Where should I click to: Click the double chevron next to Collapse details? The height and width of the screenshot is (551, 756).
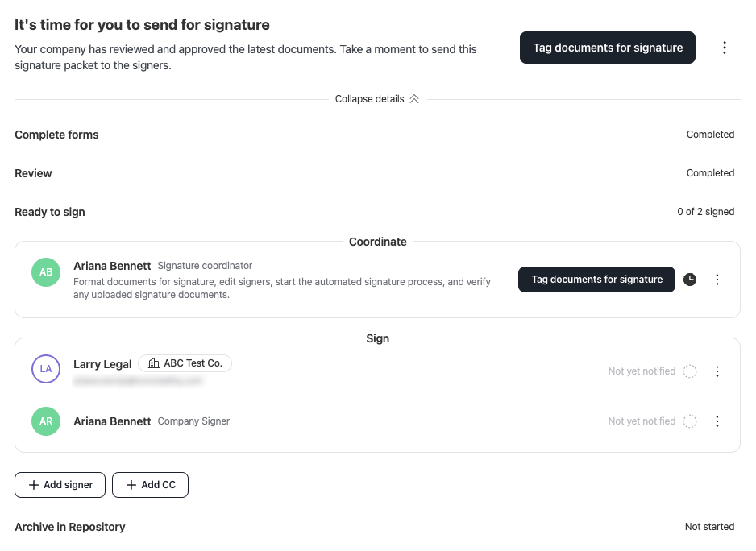(414, 99)
